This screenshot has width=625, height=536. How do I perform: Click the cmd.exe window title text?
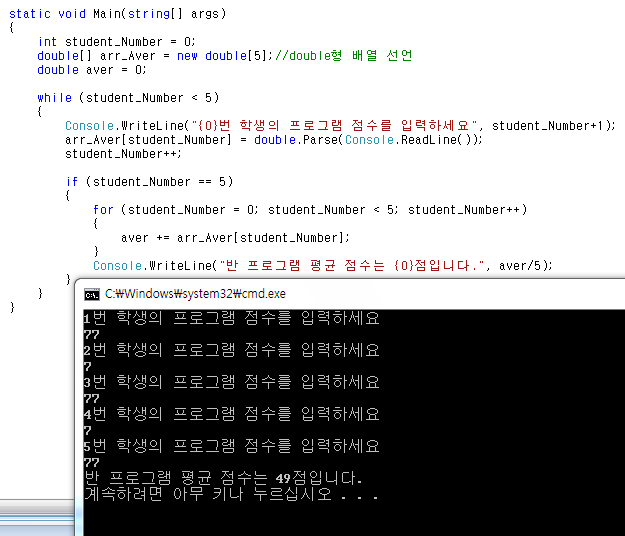pyautogui.click(x=195, y=294)
